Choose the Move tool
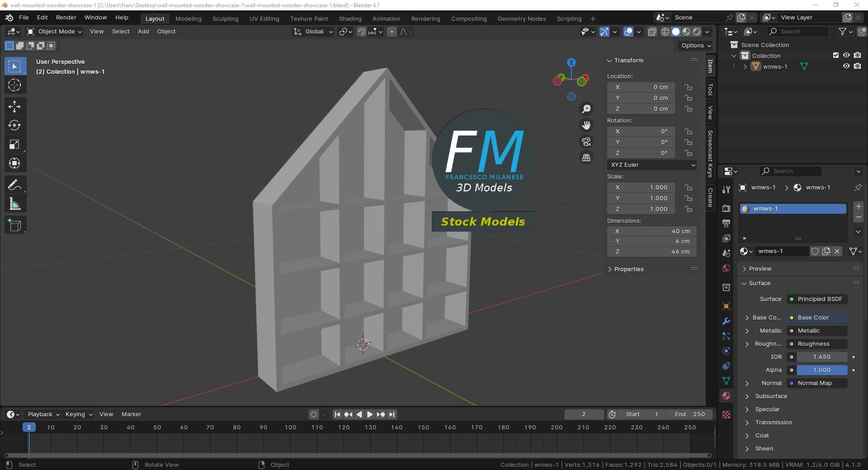868x470 pixels. pos(15,107)
